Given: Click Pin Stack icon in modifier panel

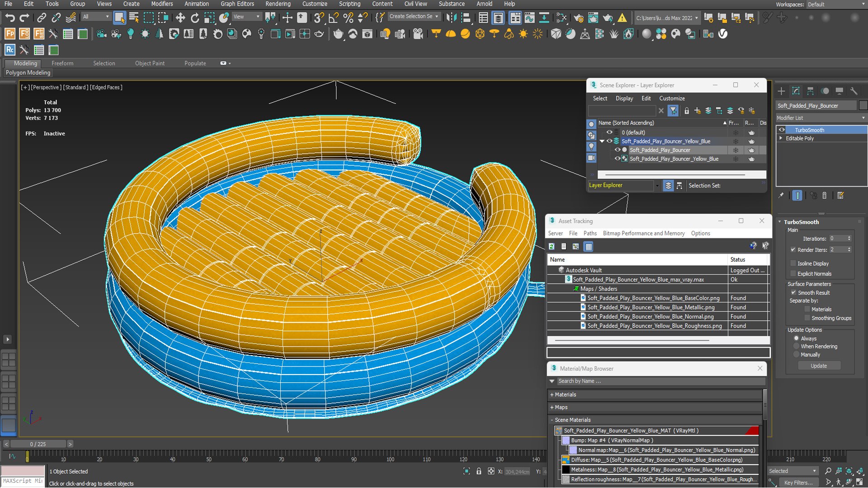Looking at the screenshot, I should (x=781, y=195).
